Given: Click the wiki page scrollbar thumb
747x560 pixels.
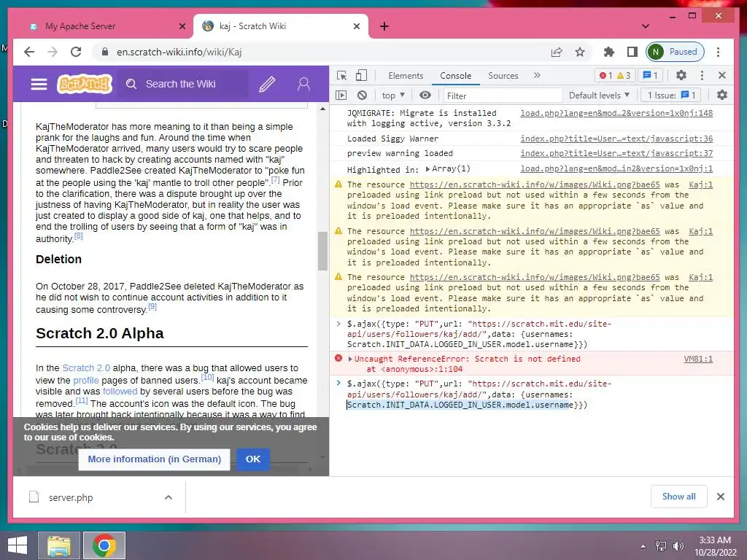Looking at the screenshot, I should click(x=322, y=251).
